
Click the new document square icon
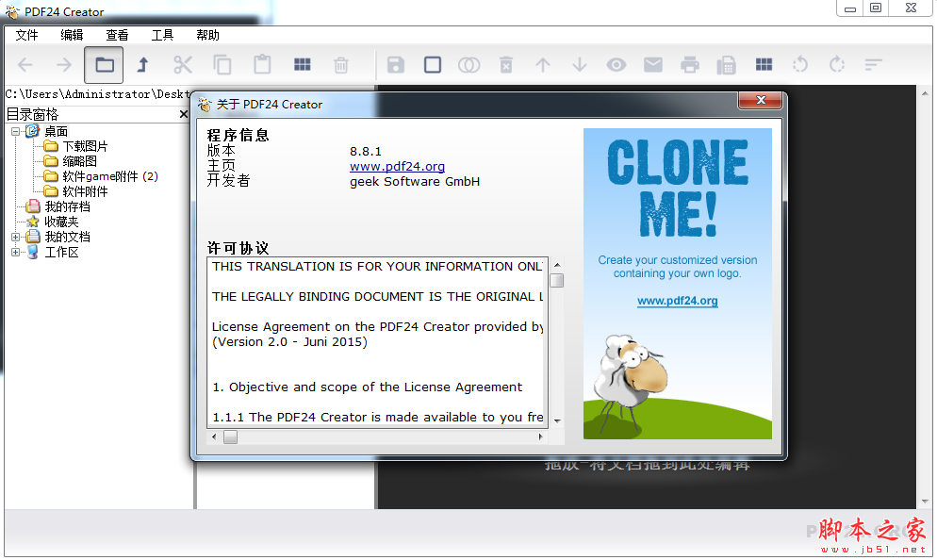(x=433, y=64)
